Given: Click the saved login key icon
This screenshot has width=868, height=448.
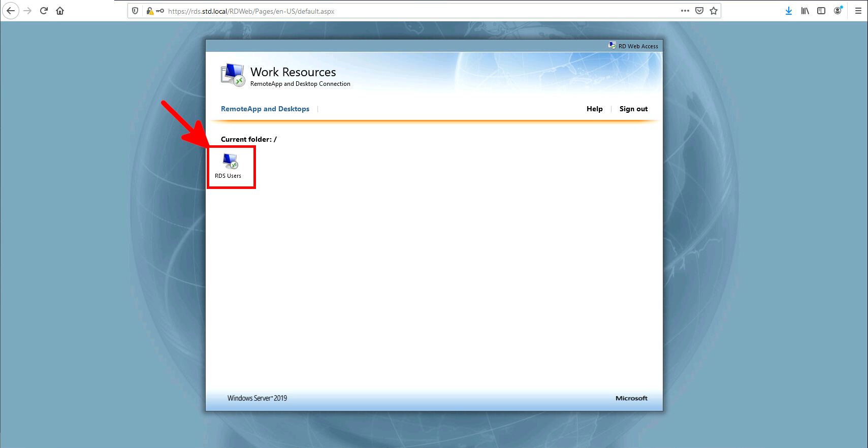Looking at the screenshot, I should coord(160,11).
